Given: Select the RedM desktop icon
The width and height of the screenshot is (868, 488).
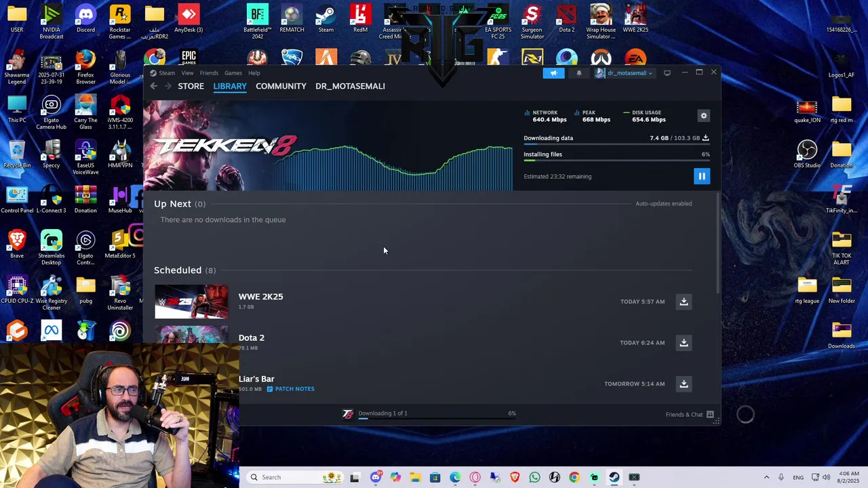Looking at the screenshot, I should [x=360, y=18].
